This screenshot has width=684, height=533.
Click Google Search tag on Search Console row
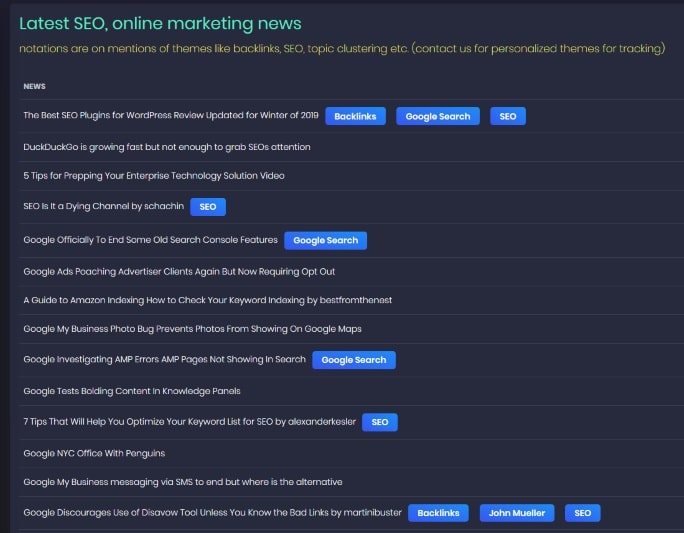click(325, 240)
